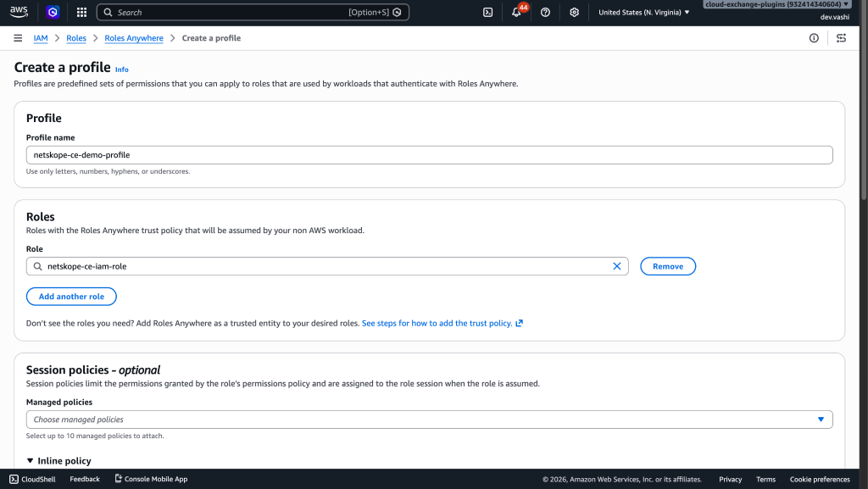This screenshot has height=489, width=868.
Task: Open the help question mark icon
Action: pos(545,12)
